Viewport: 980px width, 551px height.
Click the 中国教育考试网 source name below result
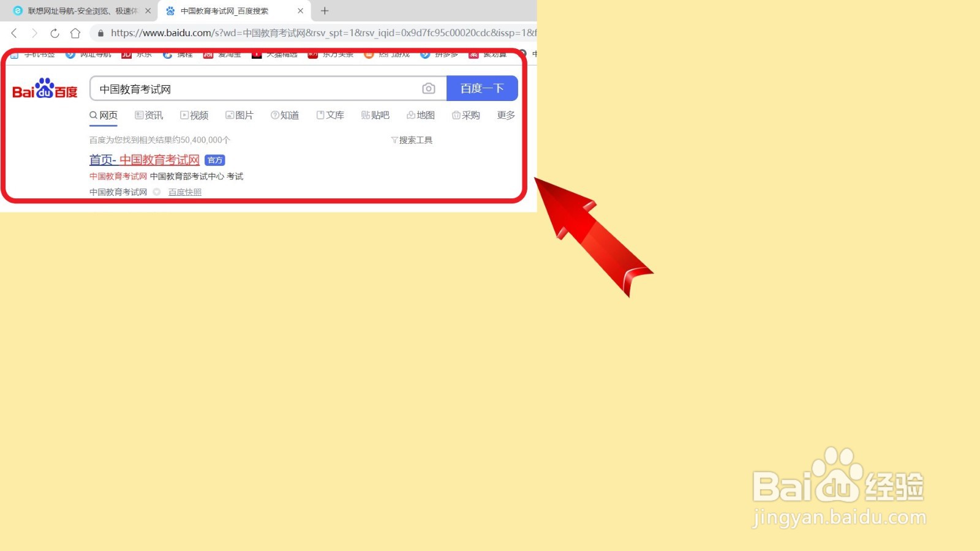tap(118, 192)
